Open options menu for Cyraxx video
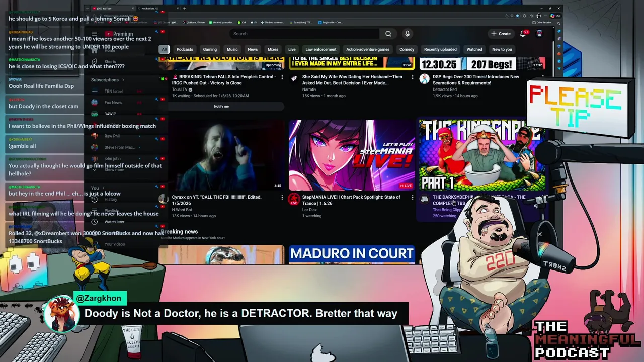Screen dimensions: 644x362 pos(282,198)
